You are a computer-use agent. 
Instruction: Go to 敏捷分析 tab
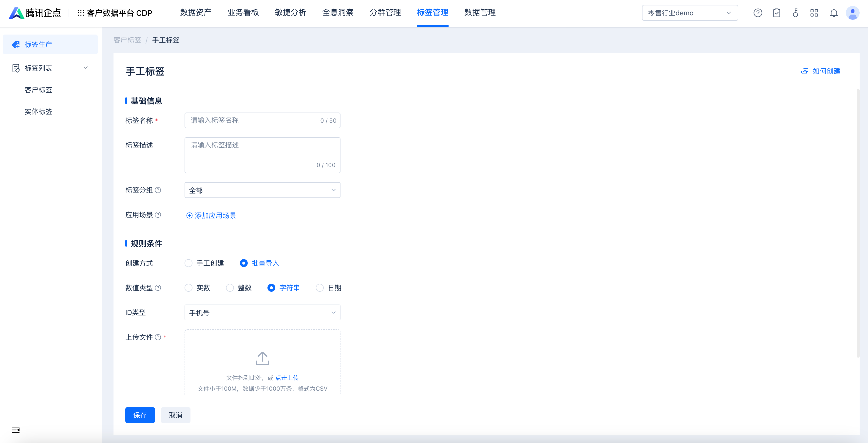[290, 13]
